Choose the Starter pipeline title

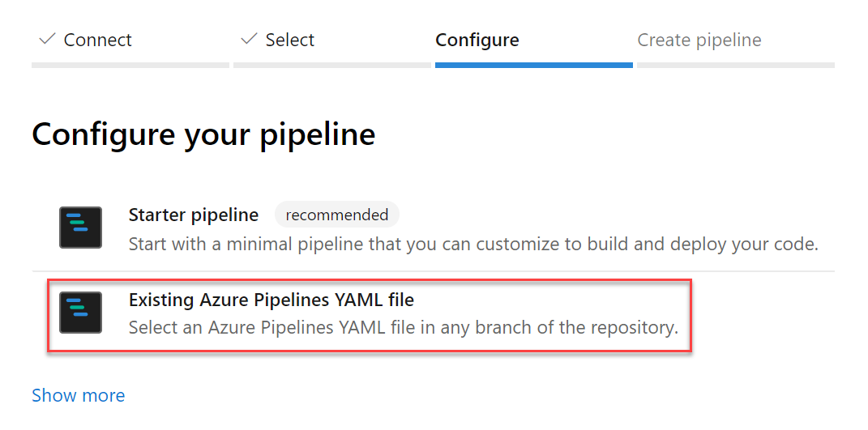pyautogui.click(x=194, y=215)
